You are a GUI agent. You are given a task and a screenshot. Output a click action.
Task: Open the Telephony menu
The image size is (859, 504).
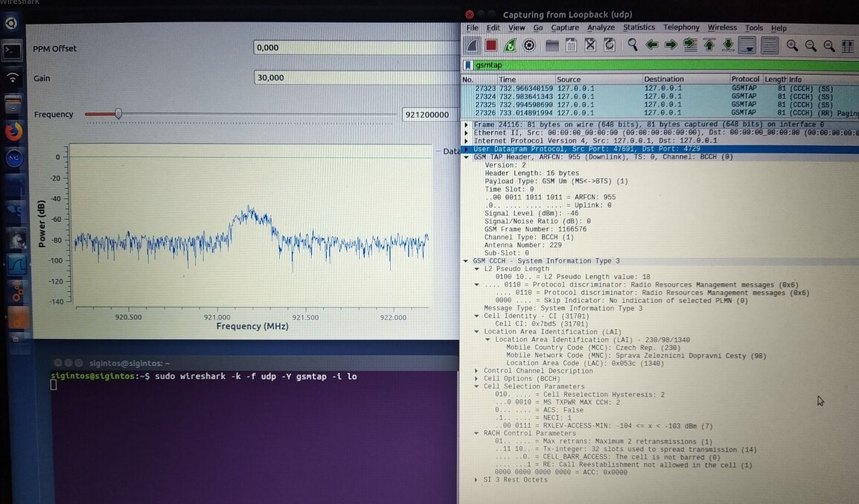pos(681,28)
